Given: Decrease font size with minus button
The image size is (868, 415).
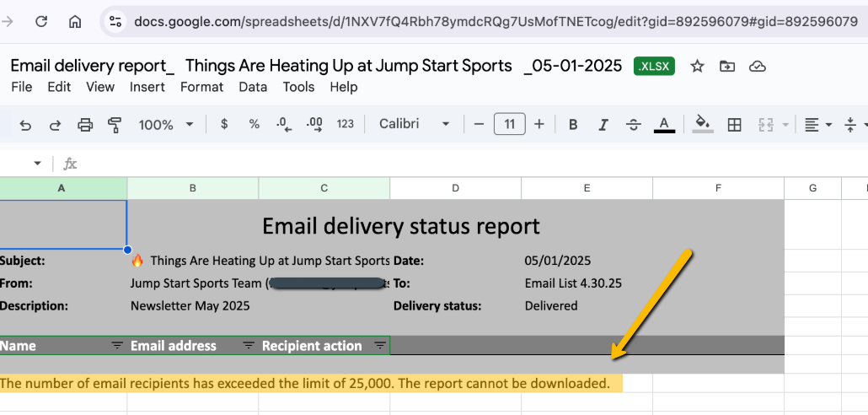Looking at the screenshot, I should [480, 125].
